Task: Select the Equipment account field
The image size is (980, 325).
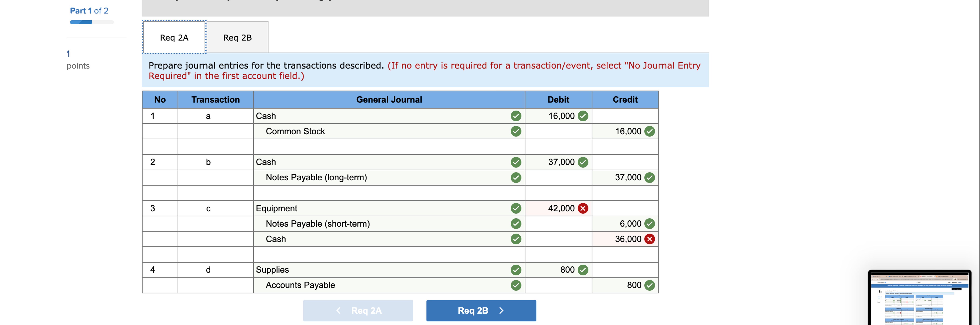Action: (380, 208)
